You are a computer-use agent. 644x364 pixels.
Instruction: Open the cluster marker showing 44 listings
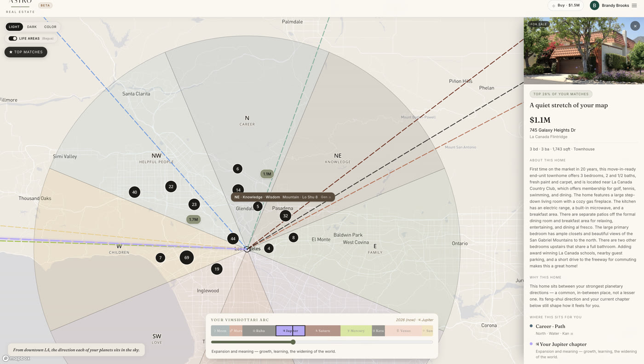click(x=233, y=239)
